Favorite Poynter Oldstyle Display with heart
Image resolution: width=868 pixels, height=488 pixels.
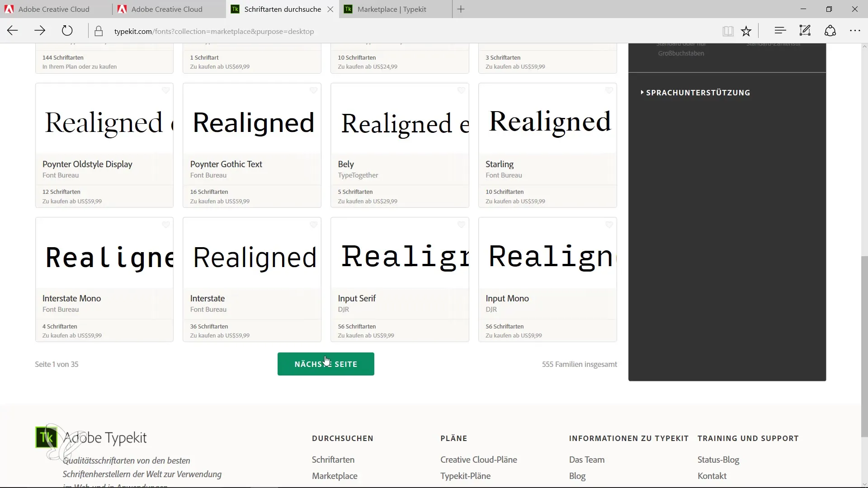coord(166,90)
